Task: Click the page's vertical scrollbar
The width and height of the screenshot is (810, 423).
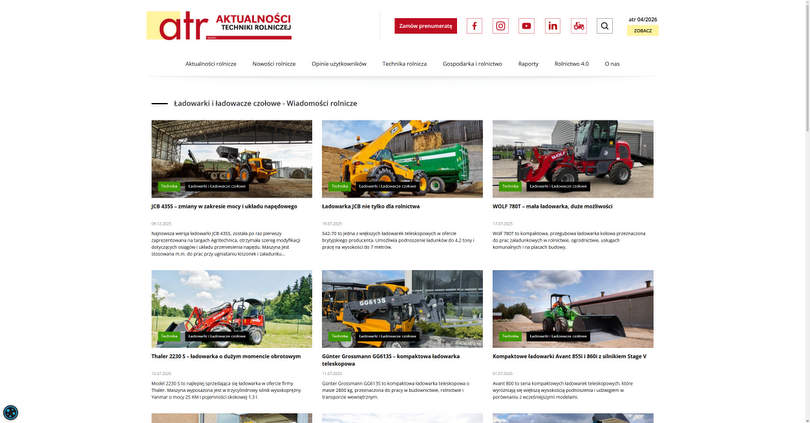Action: (x=806, y=67)
